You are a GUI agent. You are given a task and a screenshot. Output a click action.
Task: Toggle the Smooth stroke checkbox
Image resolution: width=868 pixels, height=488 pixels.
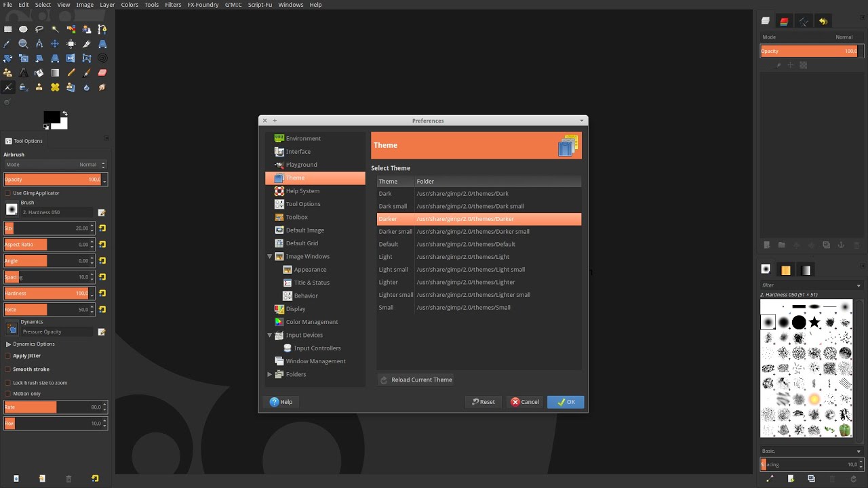[x=7, y=369]
